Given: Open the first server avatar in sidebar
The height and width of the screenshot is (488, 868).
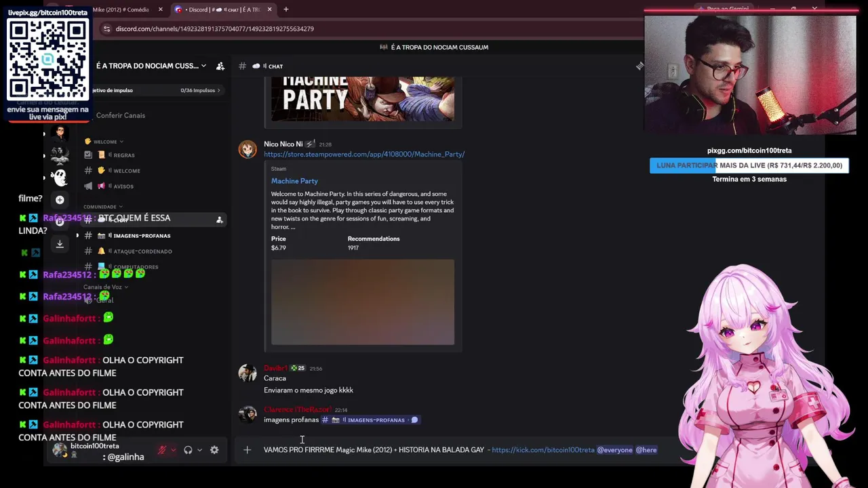Looking at the screenshot, I should (x=60, y=134).
